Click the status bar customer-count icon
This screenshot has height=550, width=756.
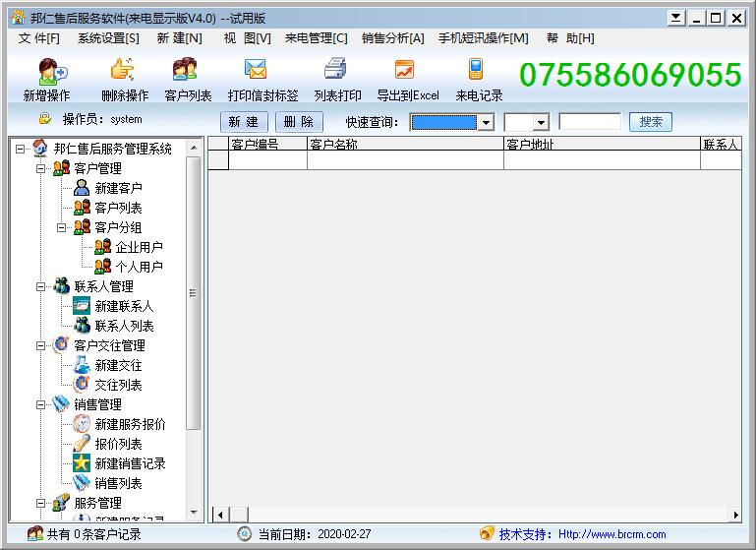click(x=35, y=533)
